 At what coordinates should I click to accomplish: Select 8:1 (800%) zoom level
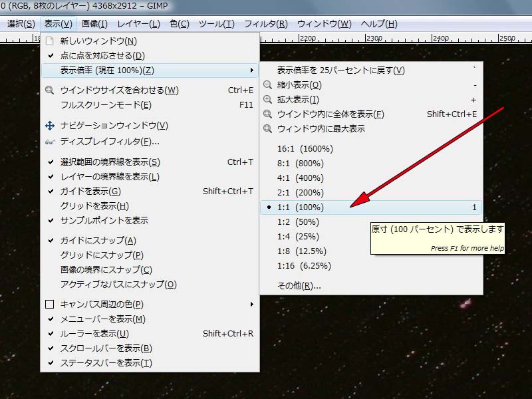pyautogui.click(x=371, y=163)
